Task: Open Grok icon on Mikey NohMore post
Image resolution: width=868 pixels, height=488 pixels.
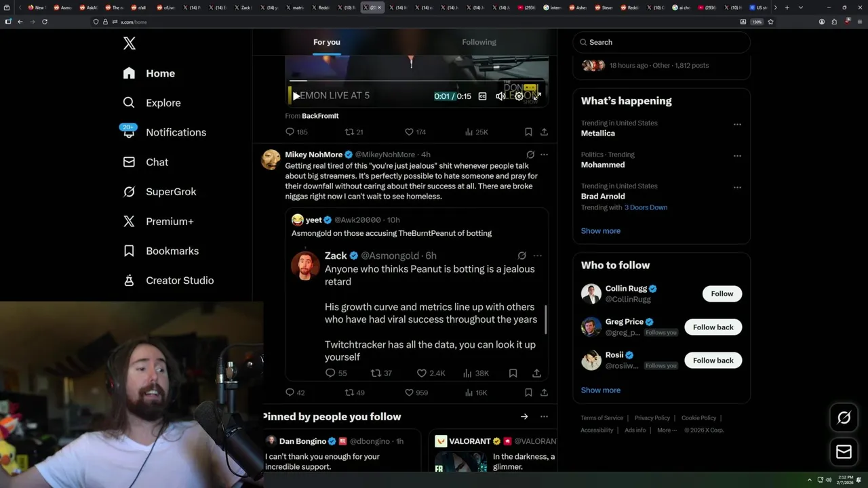Action: (530, 155)
